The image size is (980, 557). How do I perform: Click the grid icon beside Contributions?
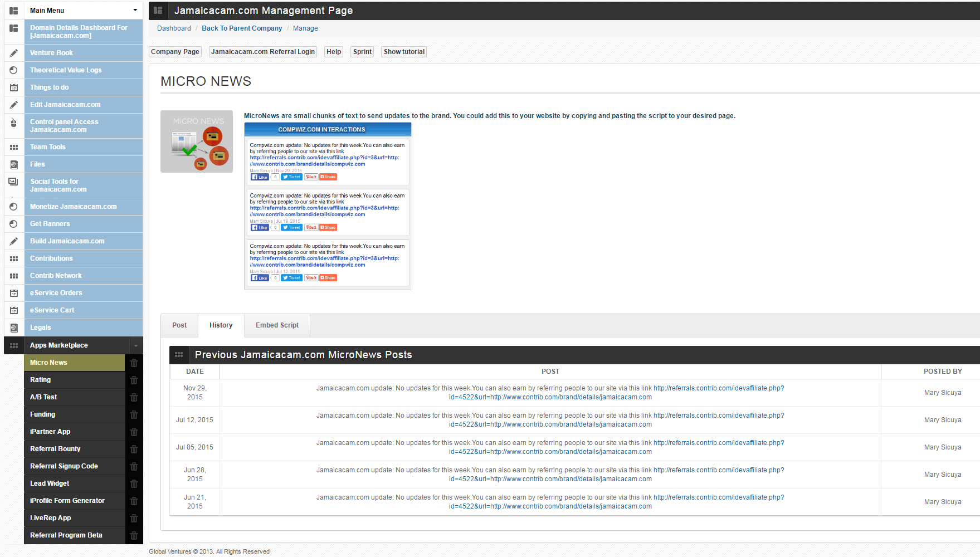pyautogui.click(x=14, y=258)
